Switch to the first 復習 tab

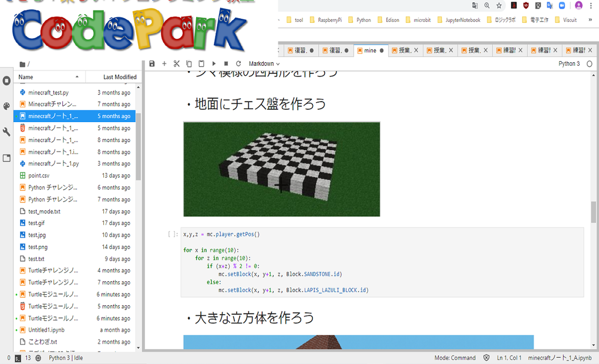[300, 50]
